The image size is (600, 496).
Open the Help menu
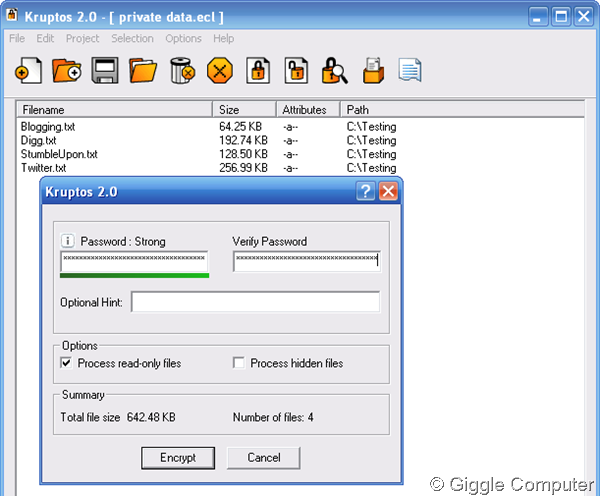pyautogui.click(x=223, y=38)
